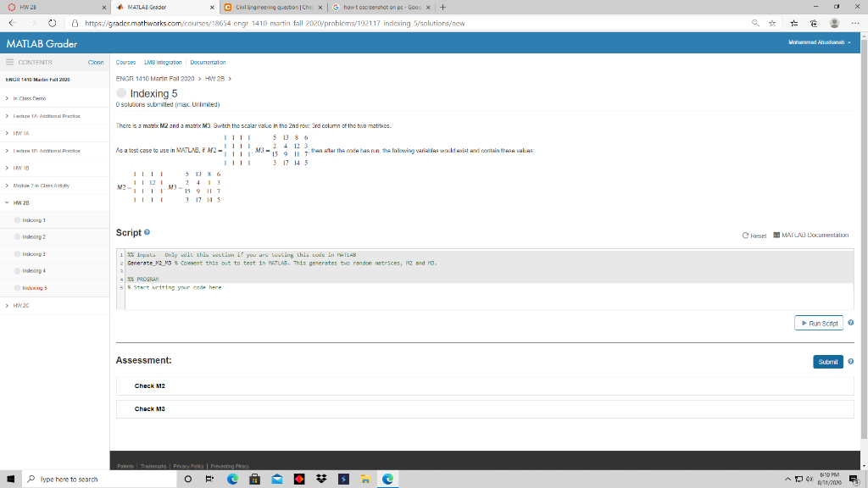Click the LMS Integration menu item
868x488 pixels.
(163, 62)
